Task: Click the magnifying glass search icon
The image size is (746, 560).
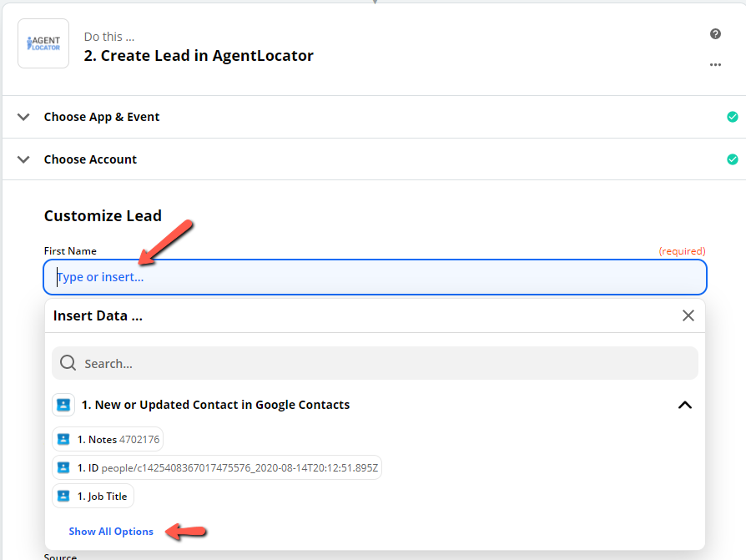Action: [x=68, y=363]
